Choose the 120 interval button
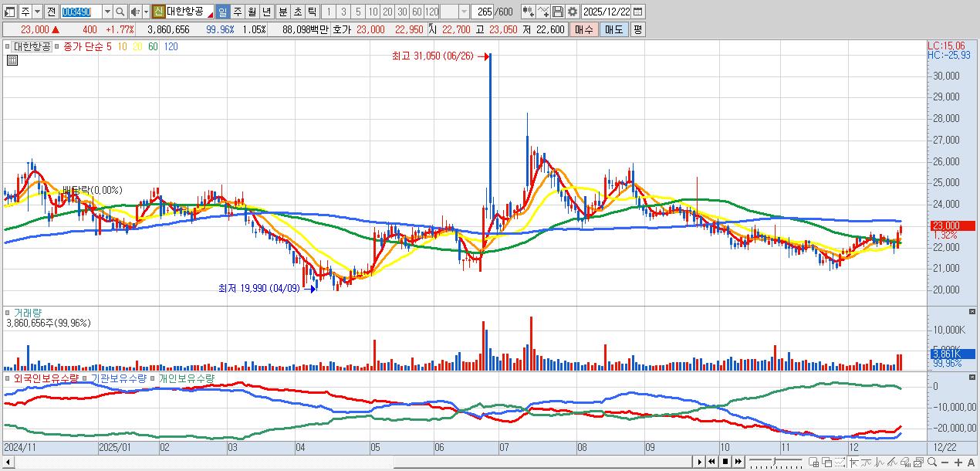Image resolution: width=980 pixels, height=471 pixels. pyautogui.click(x=432, y=12)
